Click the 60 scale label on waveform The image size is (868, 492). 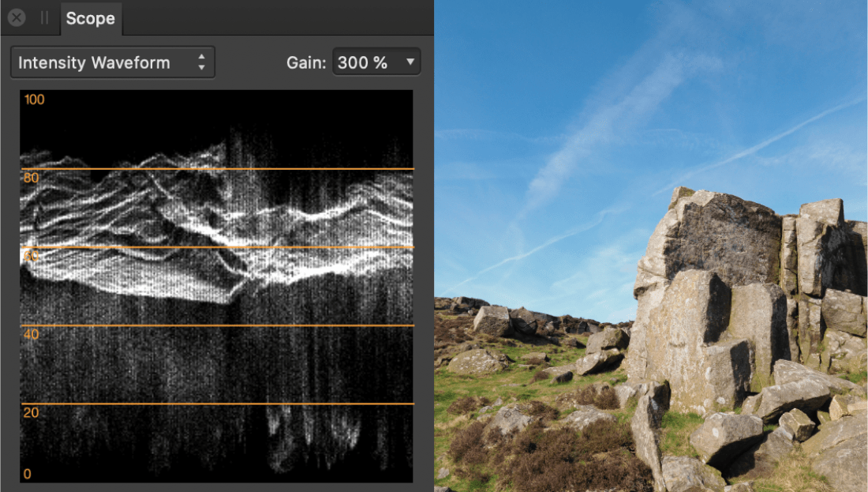31,256
